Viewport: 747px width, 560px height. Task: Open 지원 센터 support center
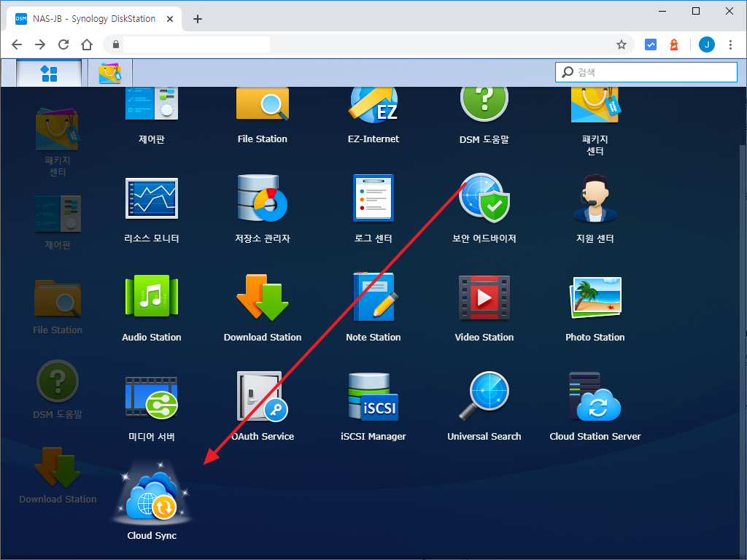pos(595,198)
